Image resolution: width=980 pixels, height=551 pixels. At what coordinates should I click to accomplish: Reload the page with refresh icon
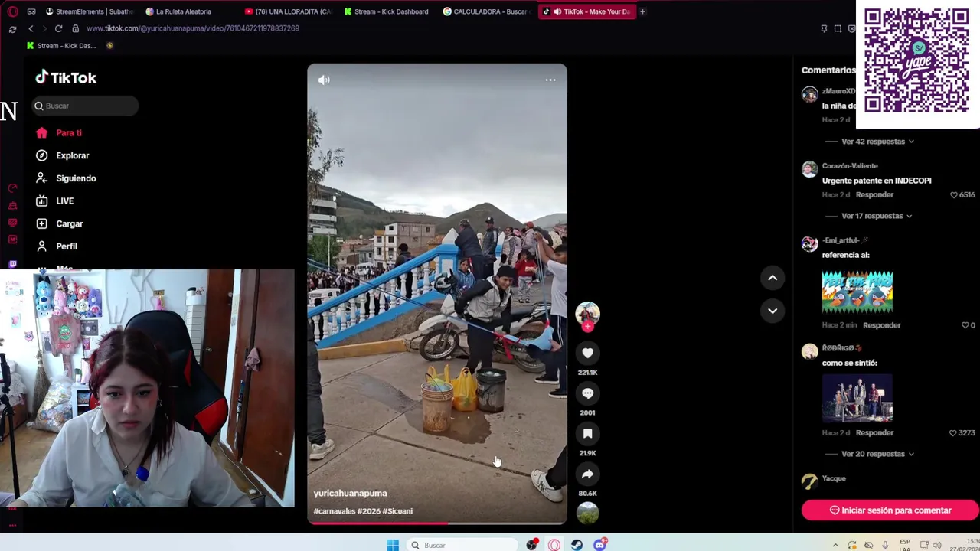(58, 28)
